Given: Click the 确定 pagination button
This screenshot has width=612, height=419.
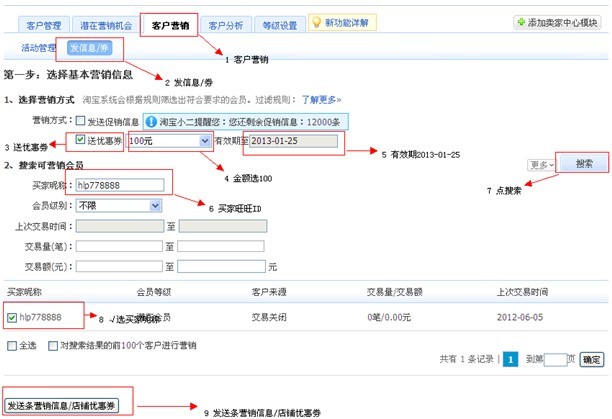Looking at the screenshot, I should pyautogui.click(x=591, y=359).
